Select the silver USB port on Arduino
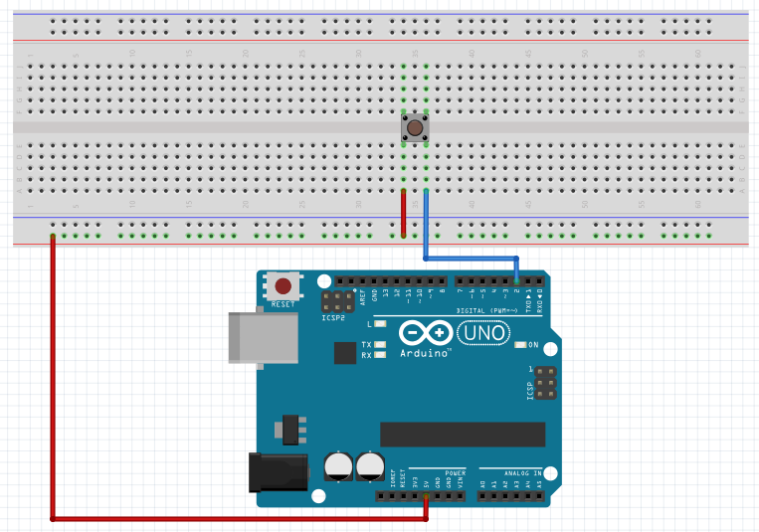The width and height of the screenshot is (759, 532). click(262, 337)
